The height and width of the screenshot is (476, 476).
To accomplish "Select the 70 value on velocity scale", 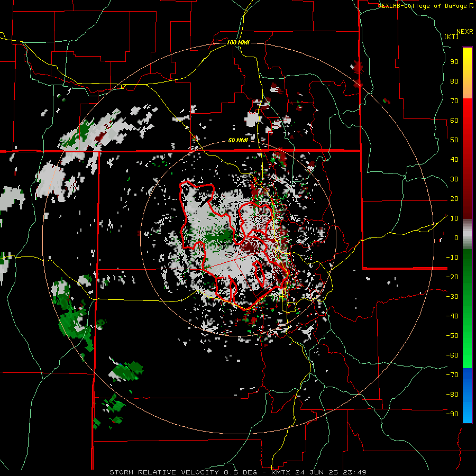I will click(454, 101).
